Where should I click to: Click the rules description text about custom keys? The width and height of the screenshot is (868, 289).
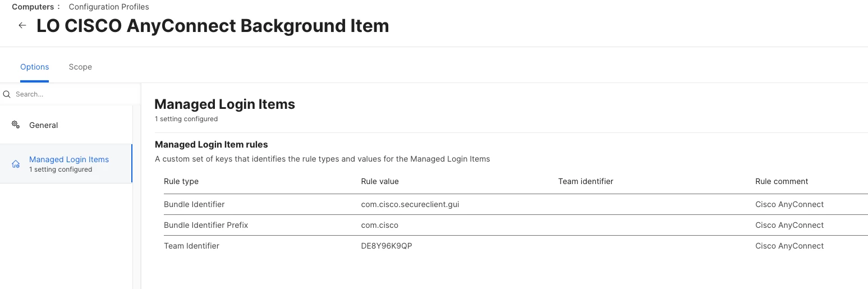[323, 159]
